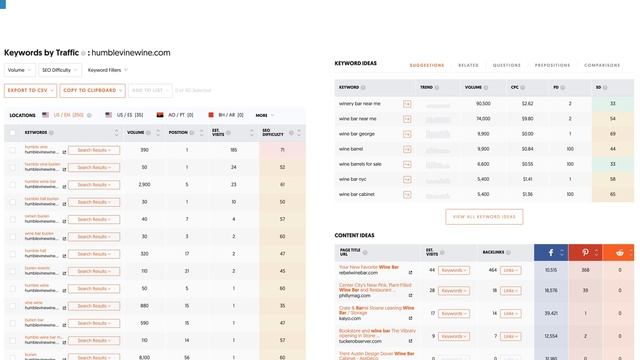Check the row with volume 590
Viewport: 640px width, 360px height.
click(x=13, y=323)
